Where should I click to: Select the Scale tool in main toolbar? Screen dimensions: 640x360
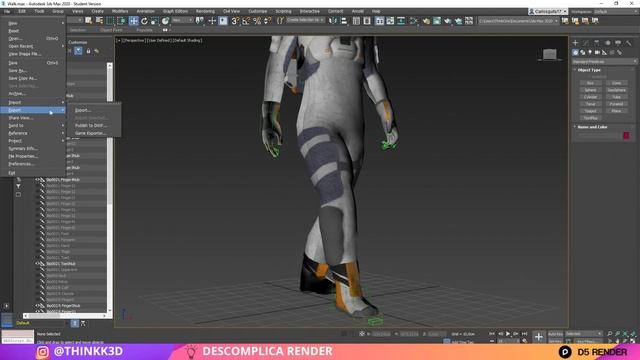155,21
